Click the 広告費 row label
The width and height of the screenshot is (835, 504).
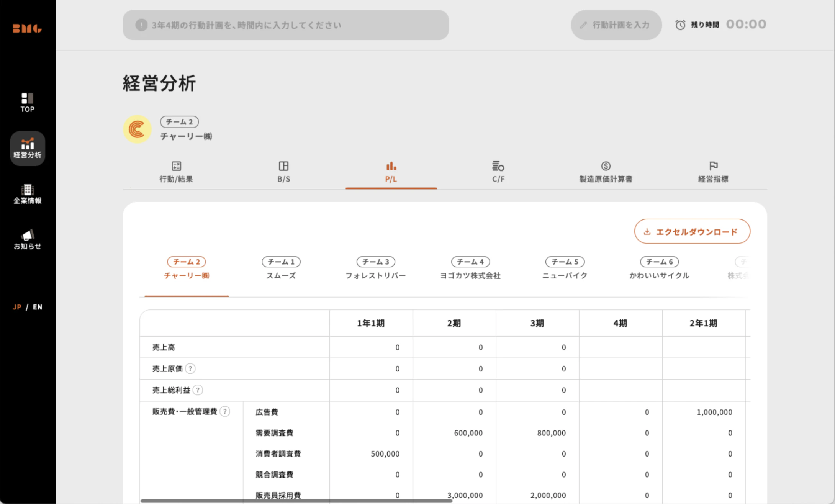(x=267, y=412)
